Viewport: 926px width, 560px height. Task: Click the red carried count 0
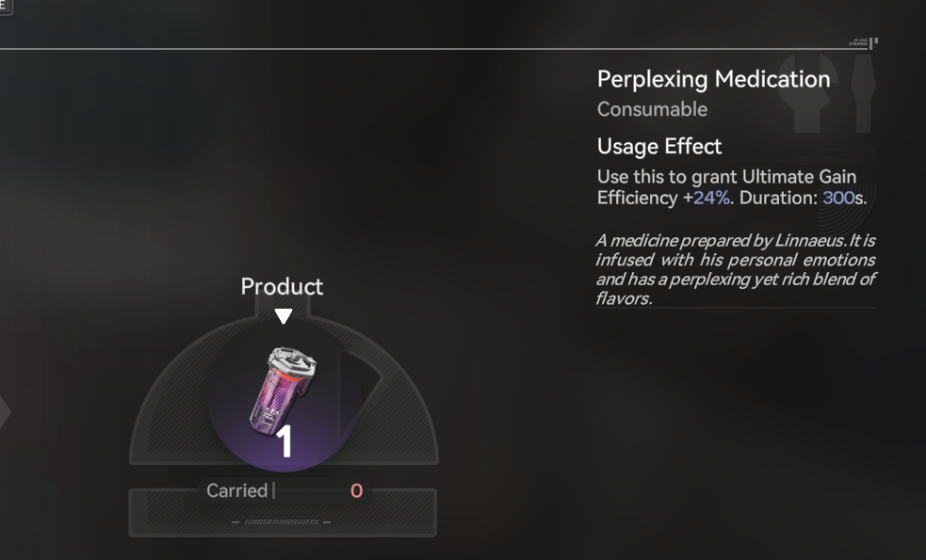pos(356,491)
